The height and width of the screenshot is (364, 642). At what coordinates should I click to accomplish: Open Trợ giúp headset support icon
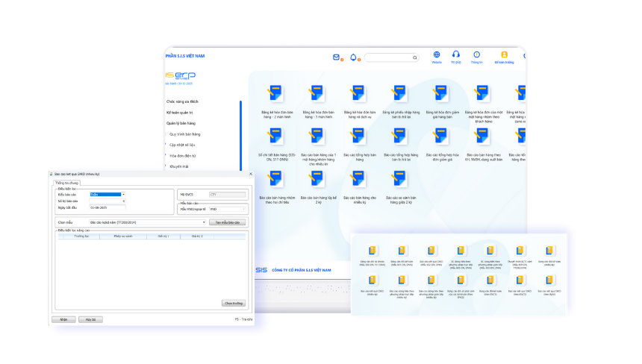(x=455, y=54)
